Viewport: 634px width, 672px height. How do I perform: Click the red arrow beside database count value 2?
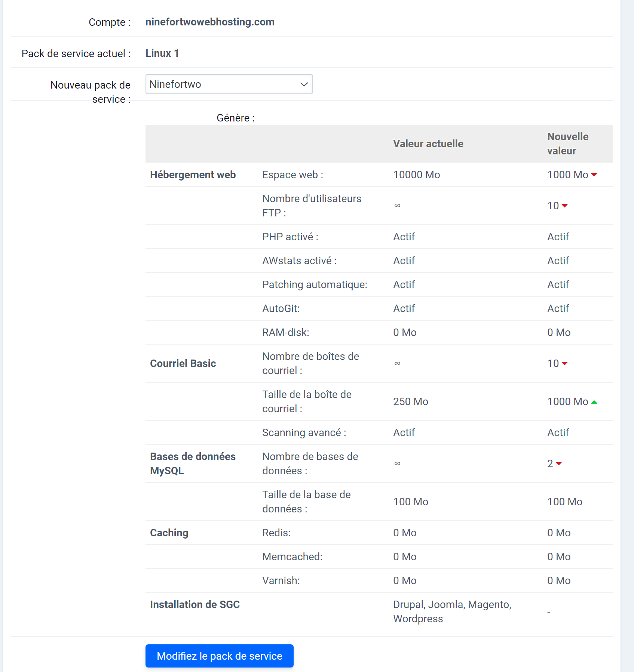point(560,464)
